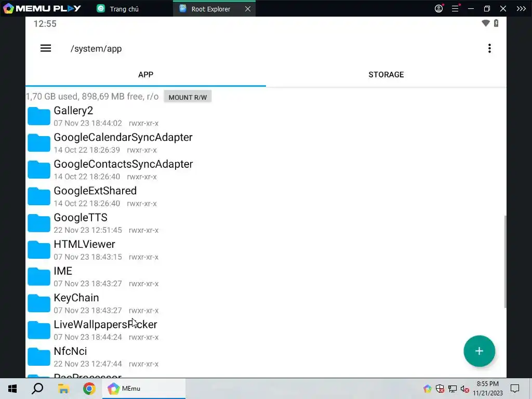Click the file list vertical scrollbar
532x399 pixels.
click(505, 262)
